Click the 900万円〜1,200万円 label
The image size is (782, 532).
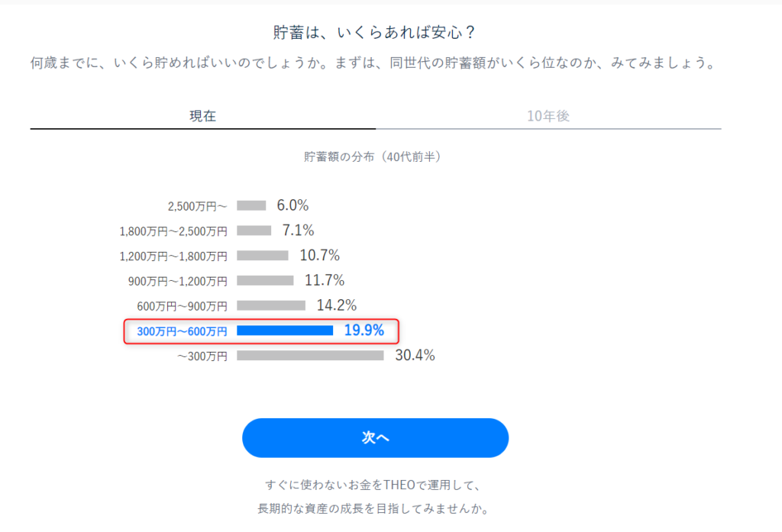coord(177,281)
